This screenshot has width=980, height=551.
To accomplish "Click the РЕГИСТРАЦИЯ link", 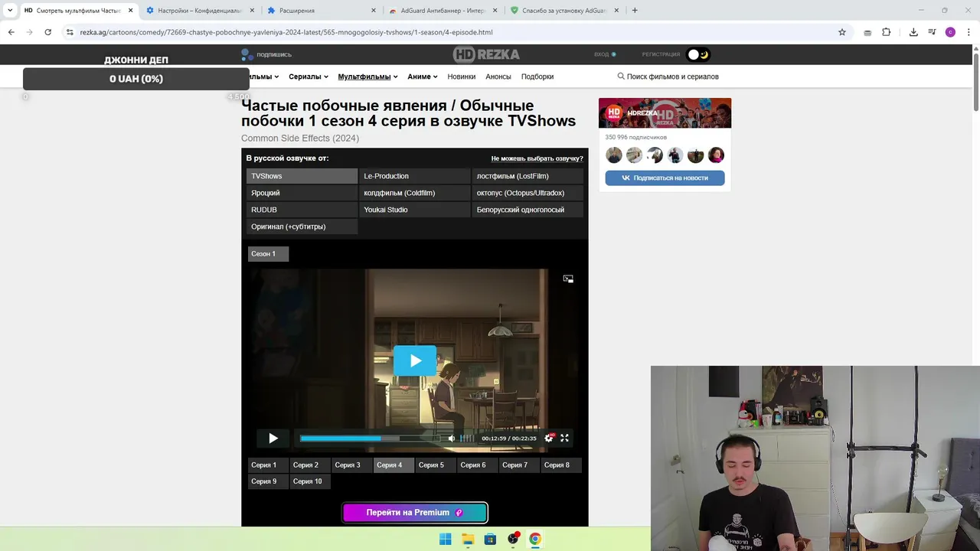I will [x=661, y=54].
